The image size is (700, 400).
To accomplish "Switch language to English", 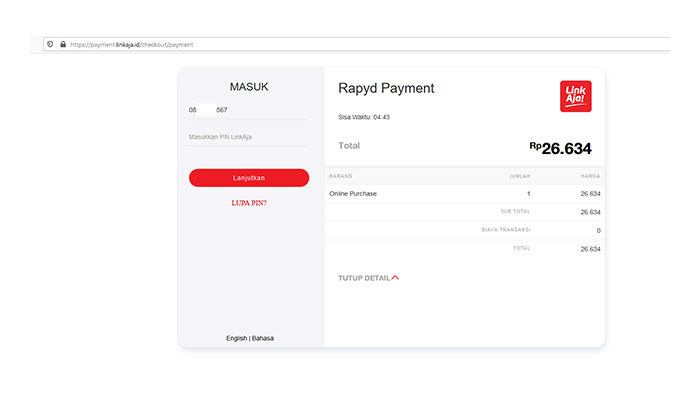I will pos(236,338).
